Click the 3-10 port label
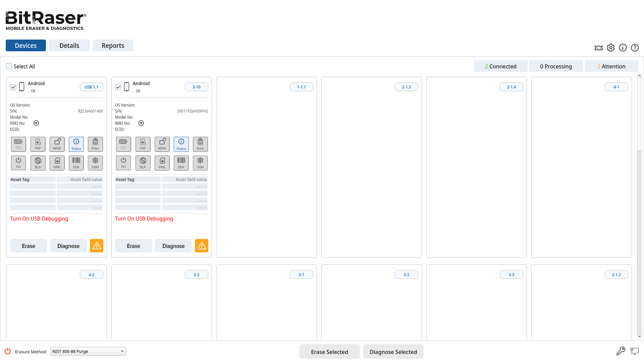Image resolution: width=644 pixels, height=362 pixels. point(197,87)
